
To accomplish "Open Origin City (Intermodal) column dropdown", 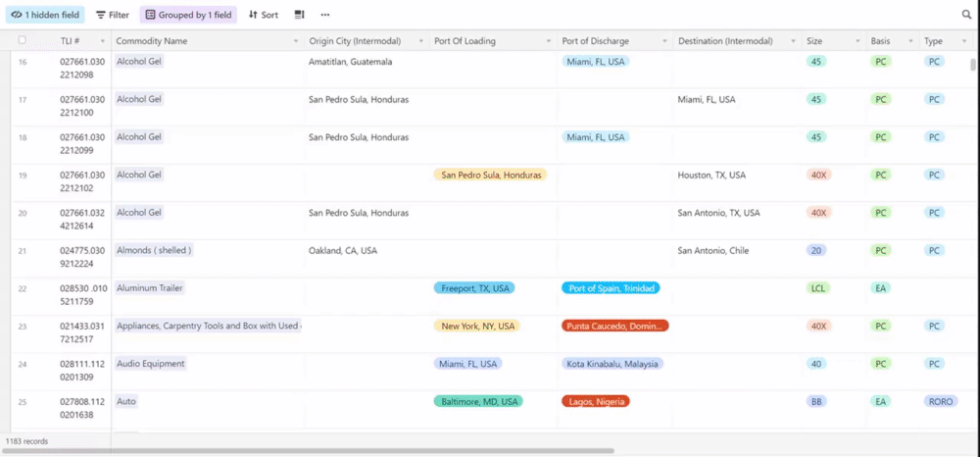I will 421,41.
